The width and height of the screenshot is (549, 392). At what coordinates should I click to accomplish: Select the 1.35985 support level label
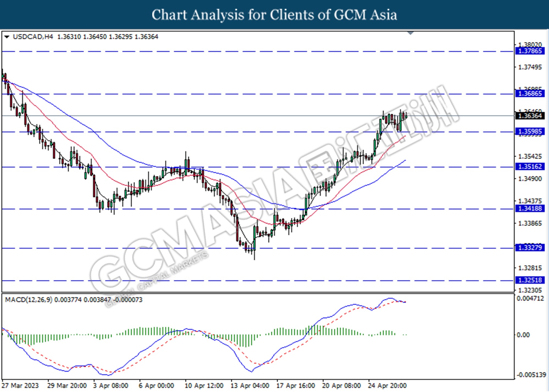point(530,131)
